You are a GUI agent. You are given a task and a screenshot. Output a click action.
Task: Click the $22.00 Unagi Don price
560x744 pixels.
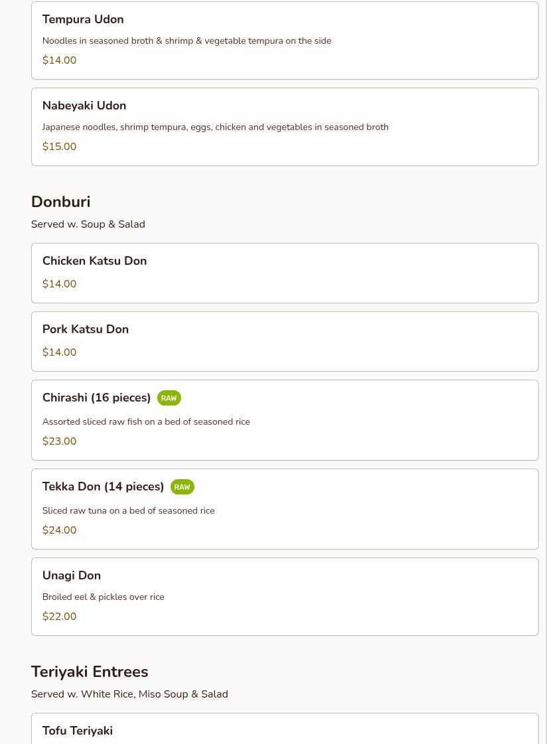(59, 617)
